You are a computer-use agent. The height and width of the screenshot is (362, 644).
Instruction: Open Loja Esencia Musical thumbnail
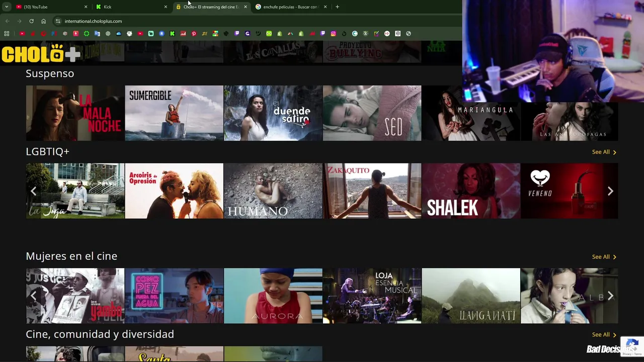(x=372, y=296)
